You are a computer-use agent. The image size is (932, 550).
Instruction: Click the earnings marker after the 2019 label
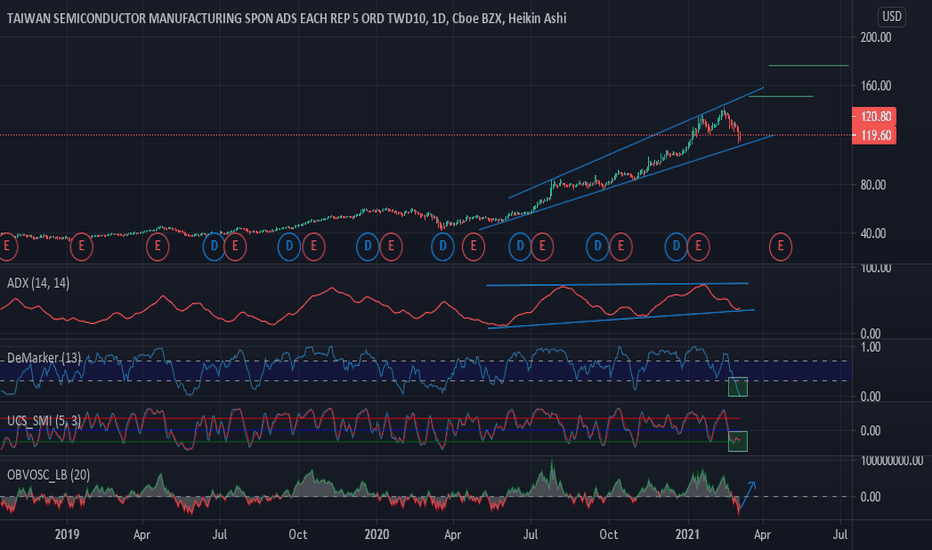81,247
